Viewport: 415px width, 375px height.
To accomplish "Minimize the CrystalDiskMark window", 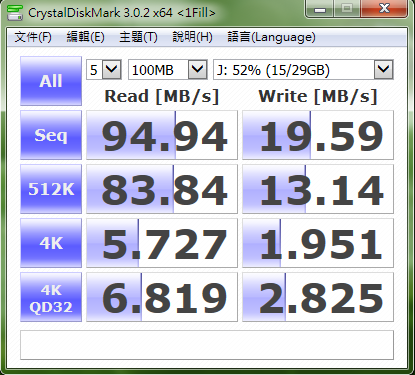I will [320, 9].
